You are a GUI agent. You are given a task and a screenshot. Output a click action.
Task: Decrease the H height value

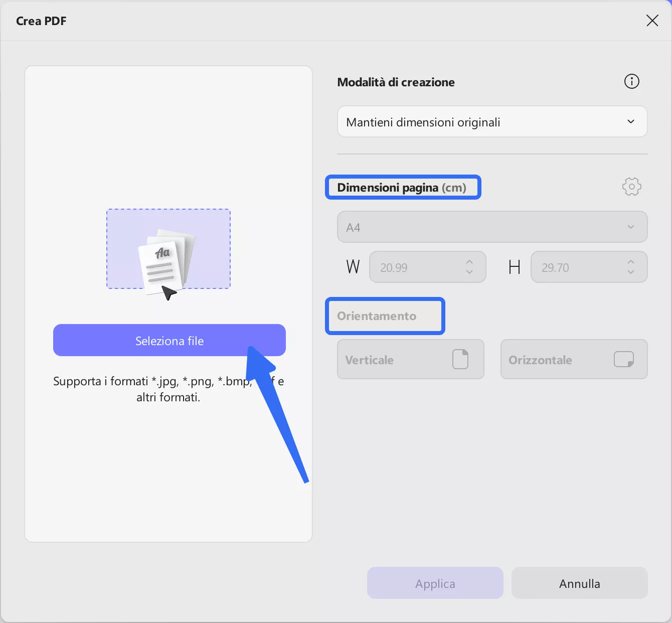click(631, 272)
